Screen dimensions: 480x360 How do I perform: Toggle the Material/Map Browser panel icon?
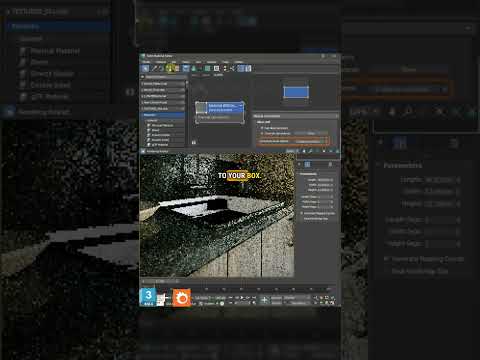[x=241, y=68]
